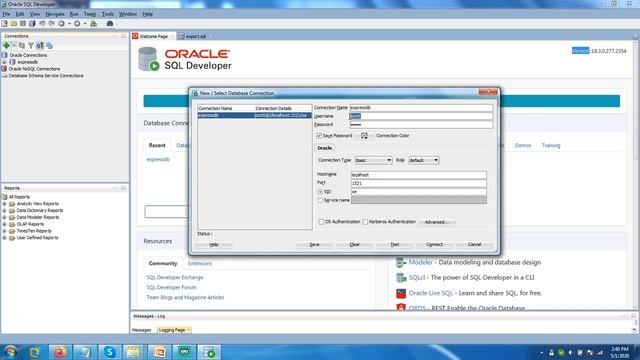Click the Connection Color picker icon
This screenshot has height=360, width=640.
tap(364, 136)
